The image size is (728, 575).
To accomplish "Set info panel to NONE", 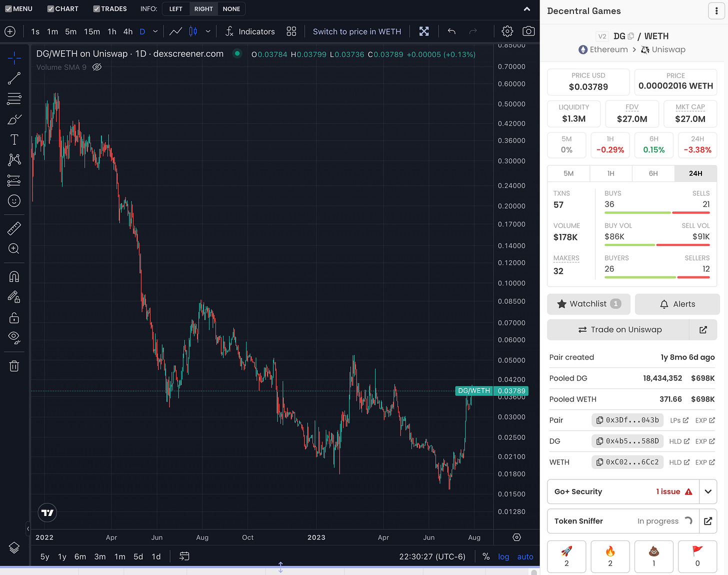I will 231,9.
